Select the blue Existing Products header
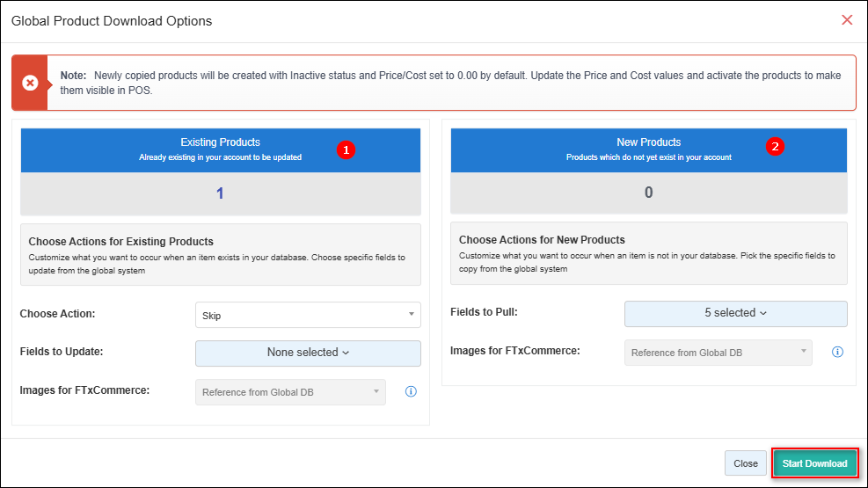This screenshot has width=868, height=488. click(220, 149)
